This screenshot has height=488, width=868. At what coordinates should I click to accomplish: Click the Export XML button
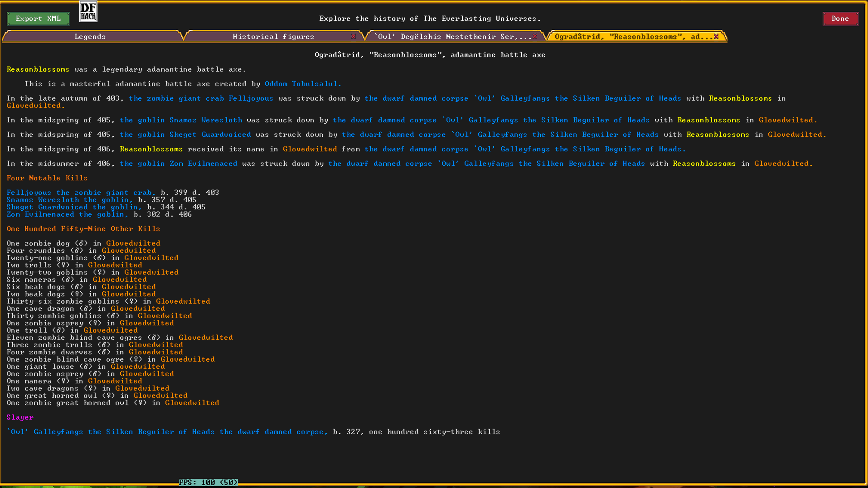38,19
